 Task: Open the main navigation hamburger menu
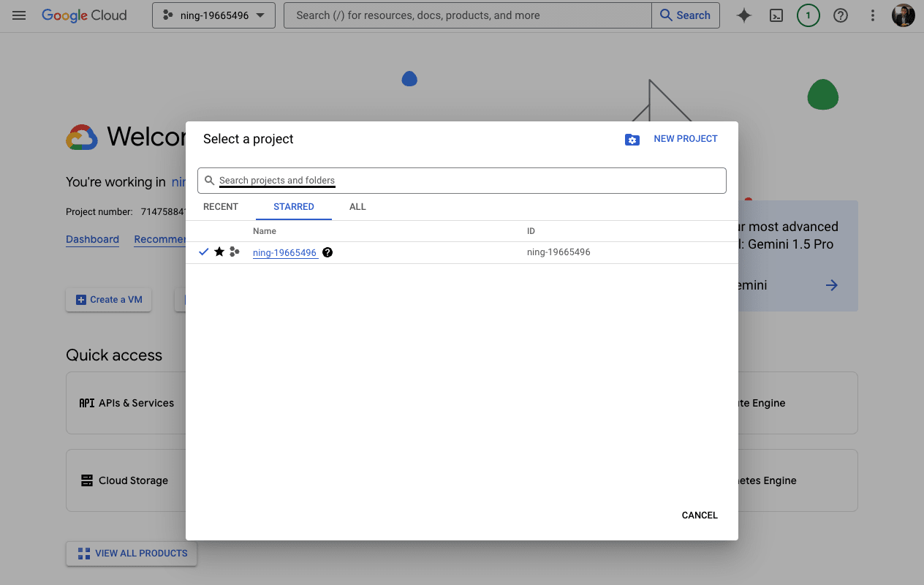[x=19, y=15]
